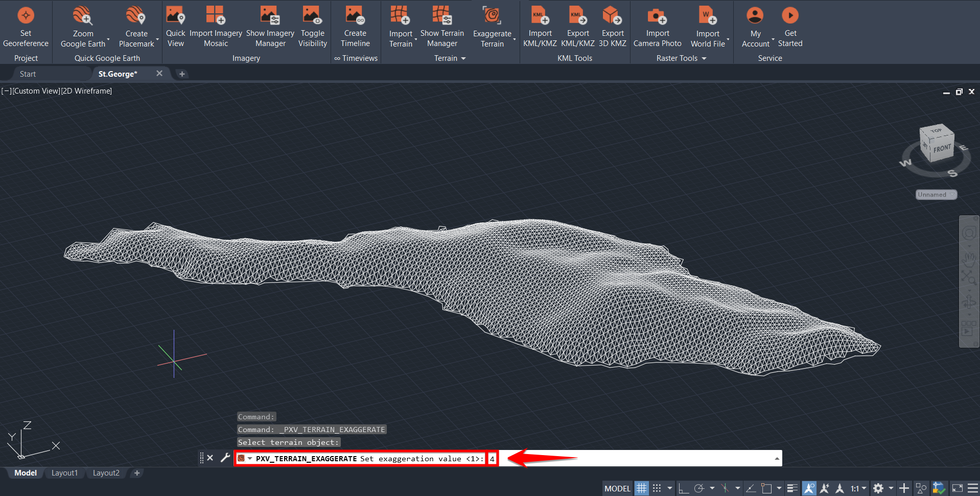
Task: Close the St.George* tab
Action: (159, 74)
